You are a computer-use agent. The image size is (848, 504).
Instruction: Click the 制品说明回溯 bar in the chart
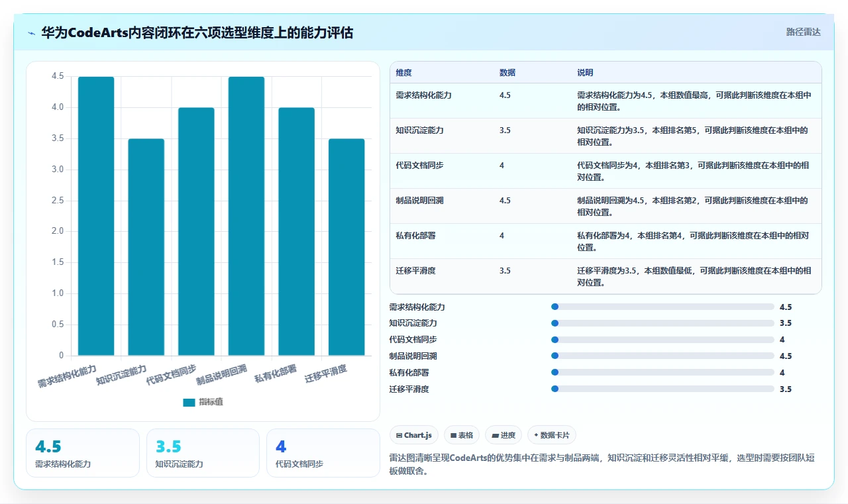pyautogui.click(x=246, y=216)
